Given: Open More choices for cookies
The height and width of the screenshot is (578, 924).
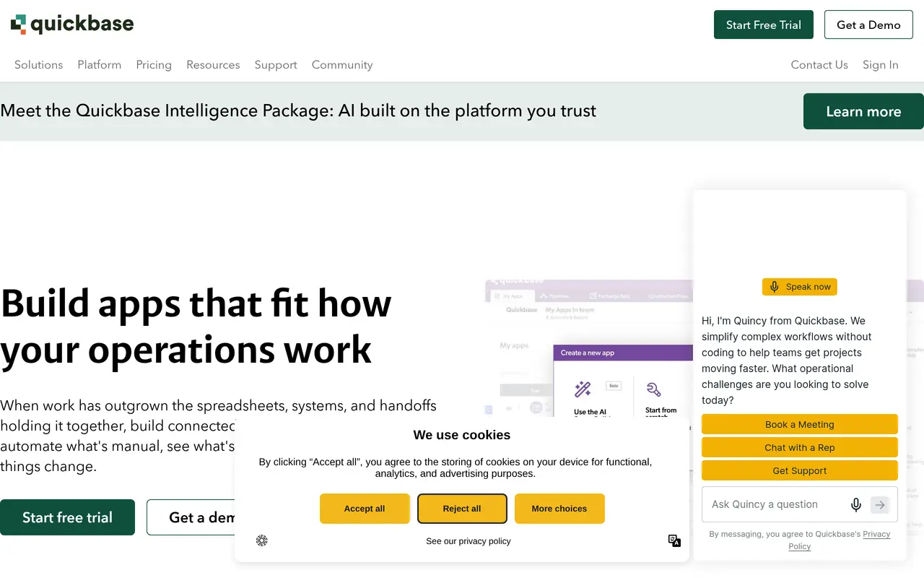Looking at the screenshot, I should (x=559, y=509).
